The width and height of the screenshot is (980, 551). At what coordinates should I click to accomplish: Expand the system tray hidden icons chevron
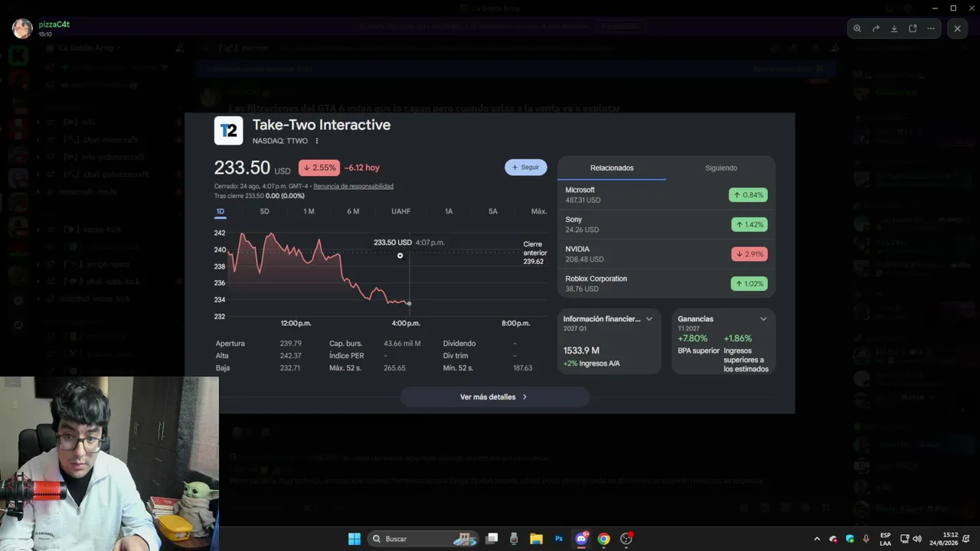(x=817, y=539)
